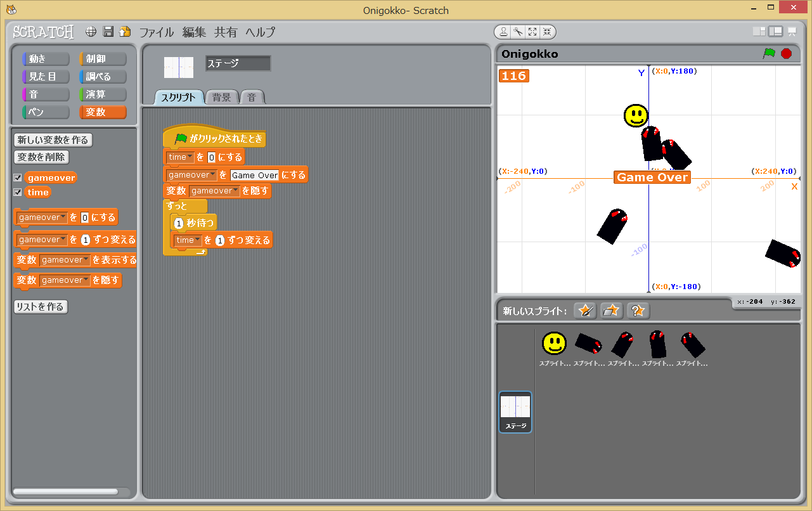Select the 音 block category
812x511 pixels.
[46, 94]
